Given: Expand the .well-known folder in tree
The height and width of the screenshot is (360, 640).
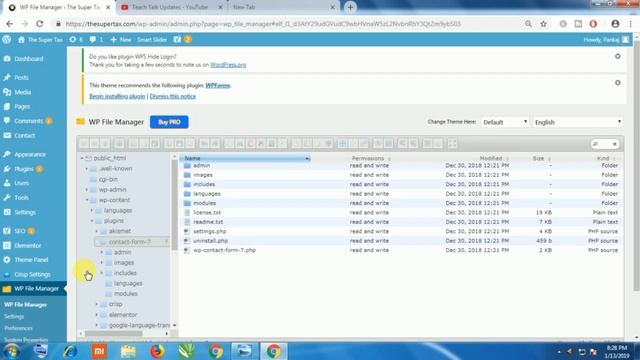Looking at the screenshot, I should pyautogui.click(x=87, y=169).
